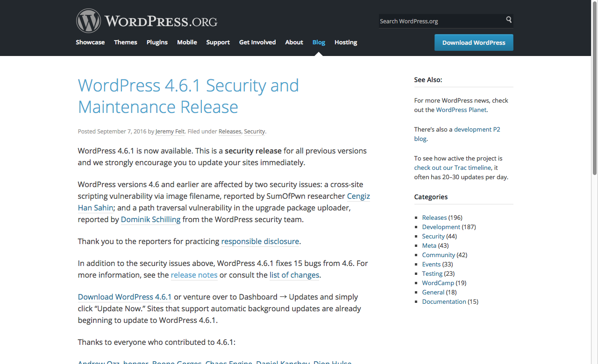This screenshot has height=364, width=598.
Task: Open the Themes menu item
Action: (126, 42)
